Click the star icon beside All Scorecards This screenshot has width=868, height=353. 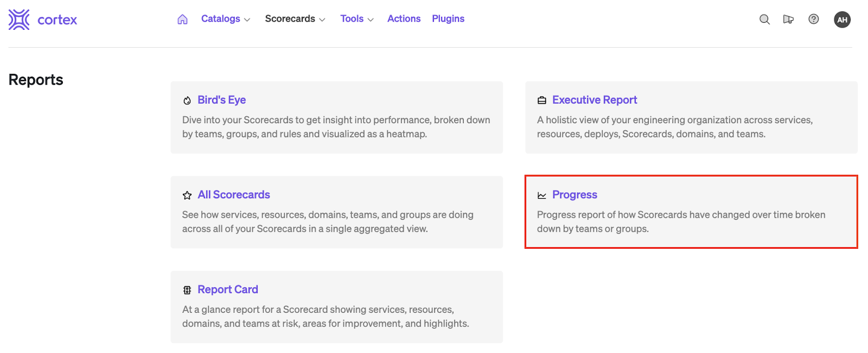187,196
